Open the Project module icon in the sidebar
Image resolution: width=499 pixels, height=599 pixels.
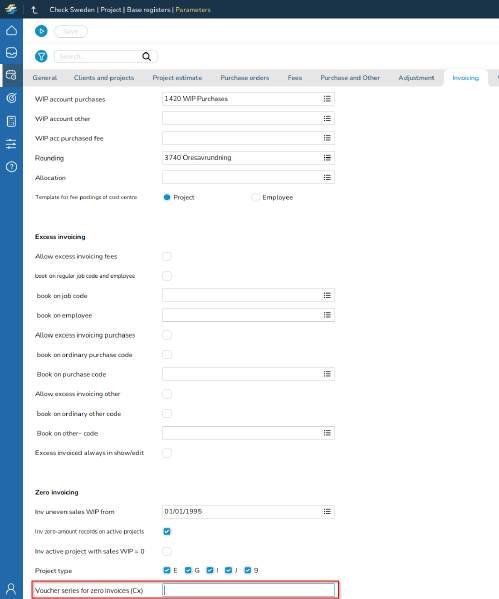(11, 75)
